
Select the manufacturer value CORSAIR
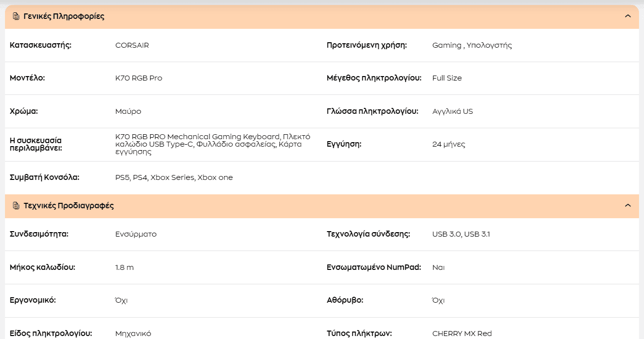coord(132,45)
